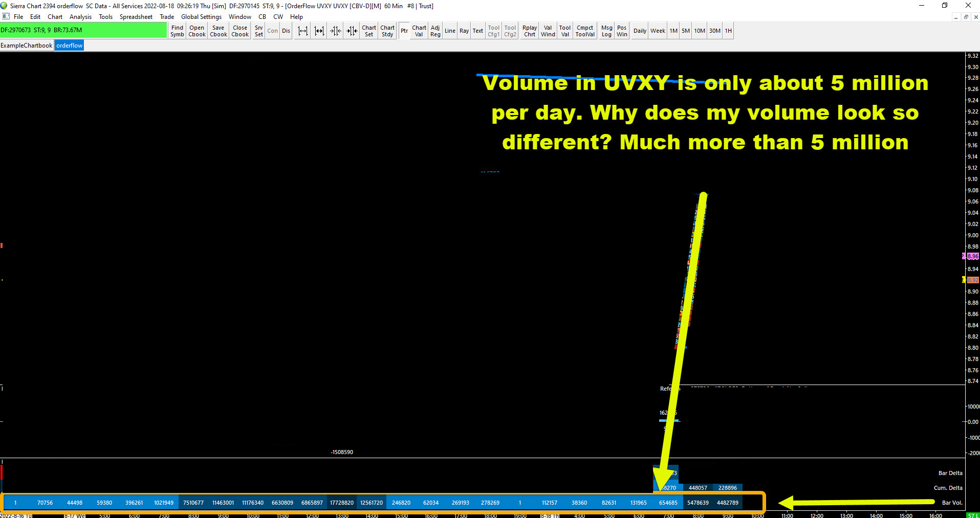Click the Bar Vol. row label
Screen dimensions: 980x518
[x=952, y=503]
